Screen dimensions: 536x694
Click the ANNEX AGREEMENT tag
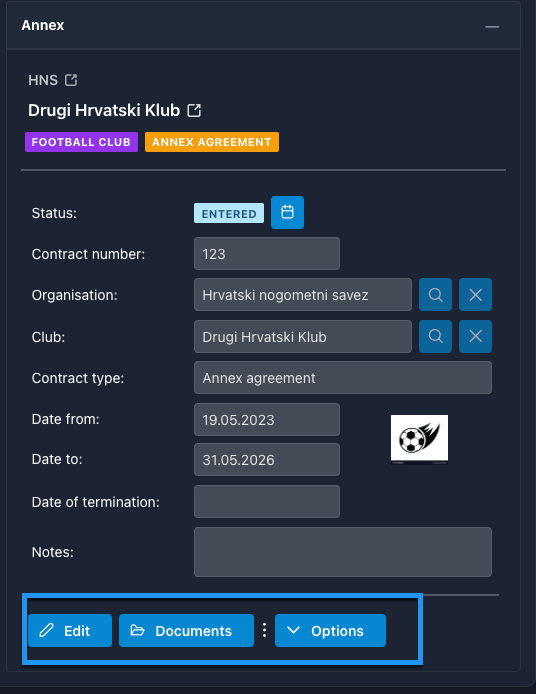pyautogui.click(x=212, y=142)
